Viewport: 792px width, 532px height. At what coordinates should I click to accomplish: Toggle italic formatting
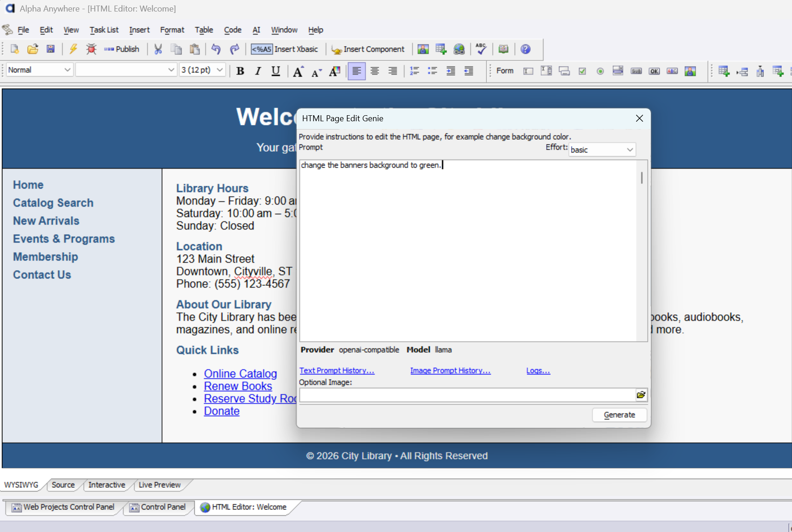(x=258, y=71)
